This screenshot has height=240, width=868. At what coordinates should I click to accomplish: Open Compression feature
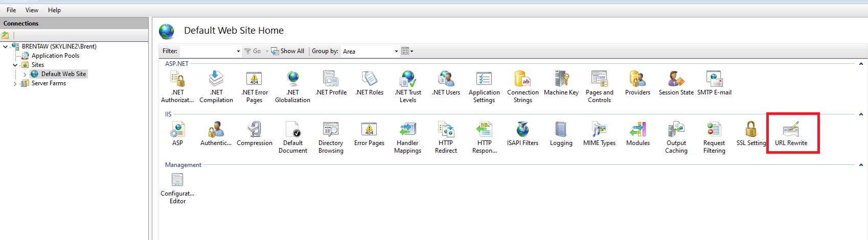point(255,134)
